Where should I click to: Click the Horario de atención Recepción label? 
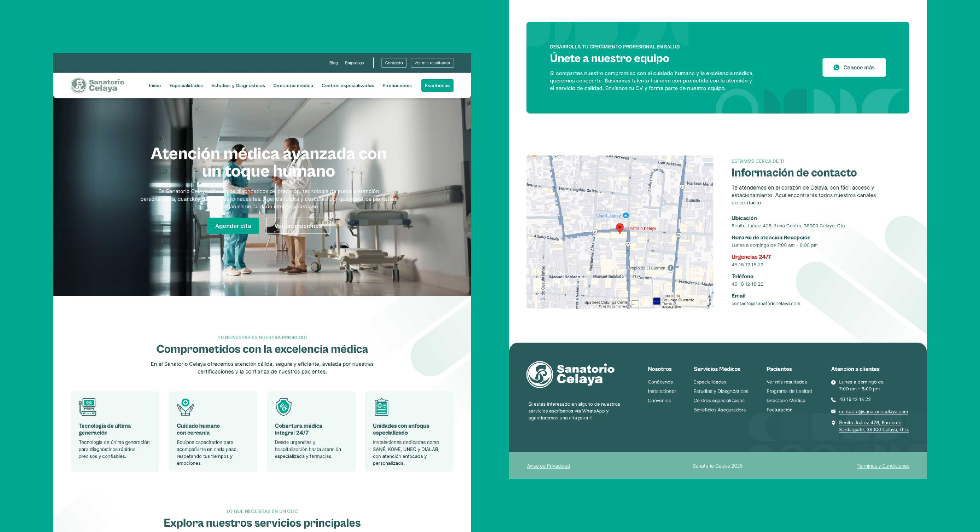[771, 237]
